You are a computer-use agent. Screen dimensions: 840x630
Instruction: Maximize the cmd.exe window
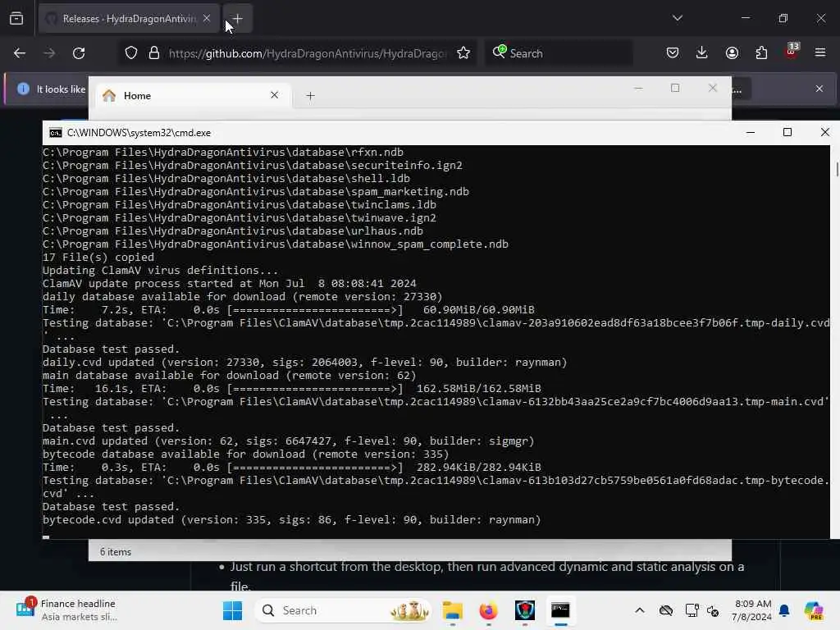[787, 132]
